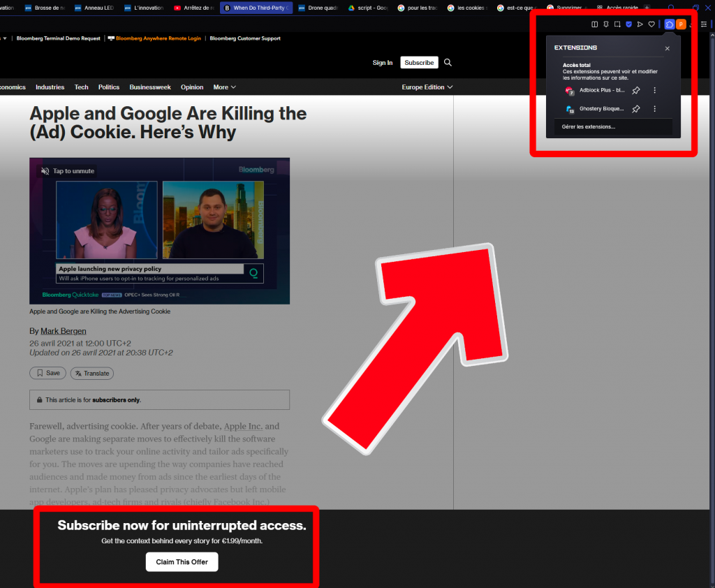Click the article headline about Ad Cookie

point(168,123)
